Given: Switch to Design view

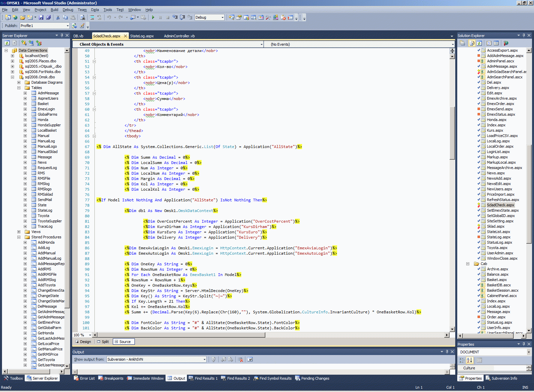Looking at the screenshot, I should [x=83, y=342].
